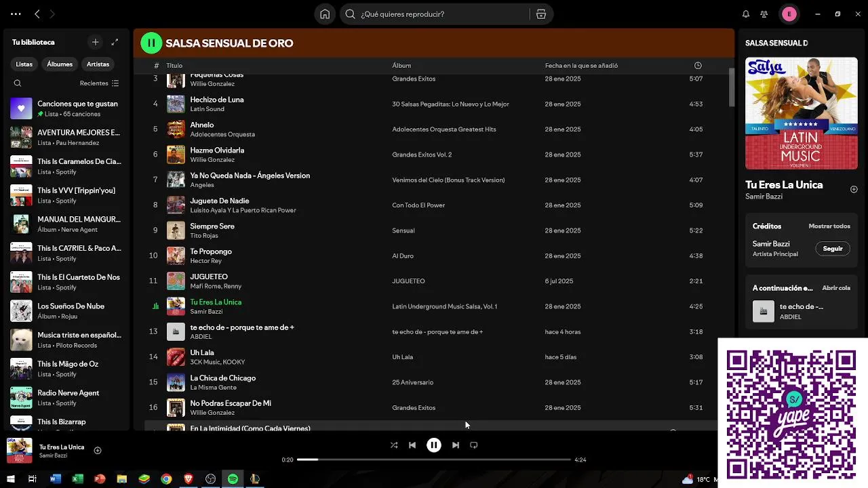Skip to next track
The image size is (868, 488).
pos(456,445)
